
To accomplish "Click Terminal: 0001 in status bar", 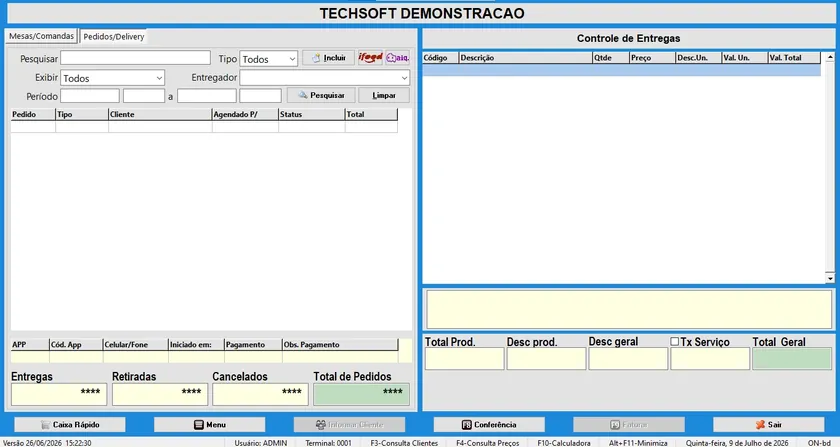I will (328, 443).
